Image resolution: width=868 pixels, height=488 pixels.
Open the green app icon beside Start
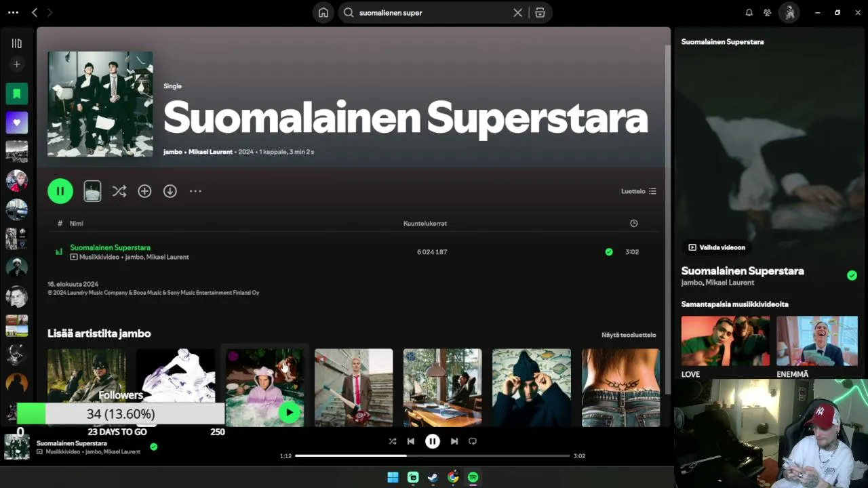click(413, 477)
